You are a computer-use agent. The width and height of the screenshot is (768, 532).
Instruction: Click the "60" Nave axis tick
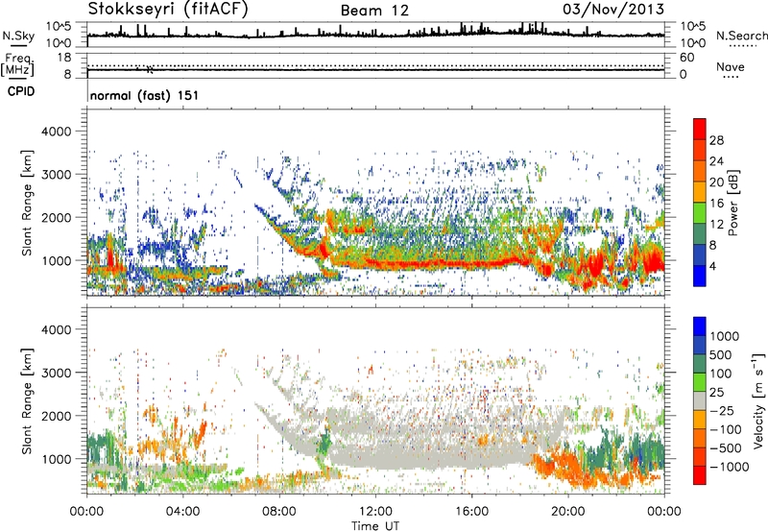click(686, 58)
